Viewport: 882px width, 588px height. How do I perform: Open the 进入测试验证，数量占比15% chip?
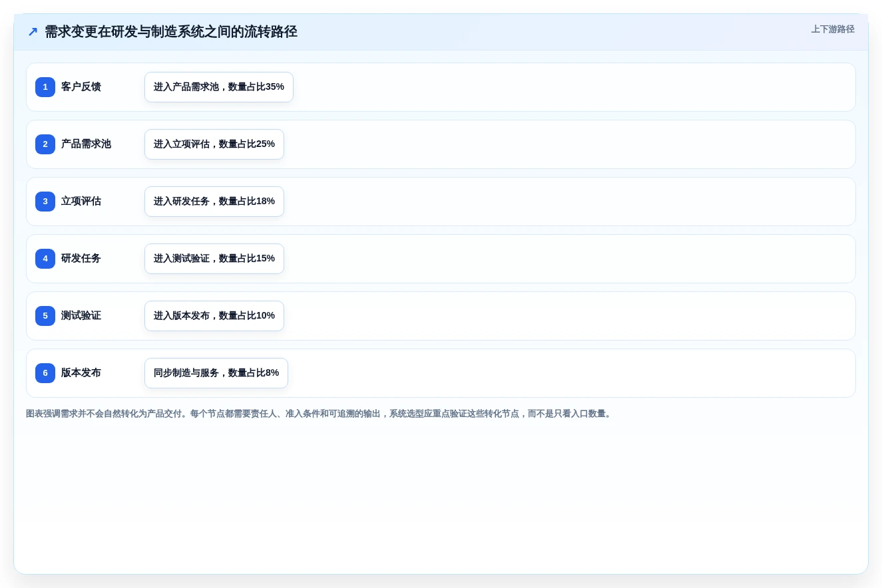pyautogui.click(x=214, y=259)
